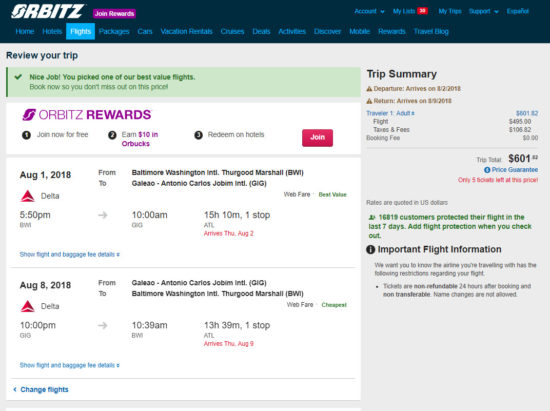550x411 pixels.
Task: Click 'Arrives Thu, Aug 9' text
Action: tap(229, 344)
